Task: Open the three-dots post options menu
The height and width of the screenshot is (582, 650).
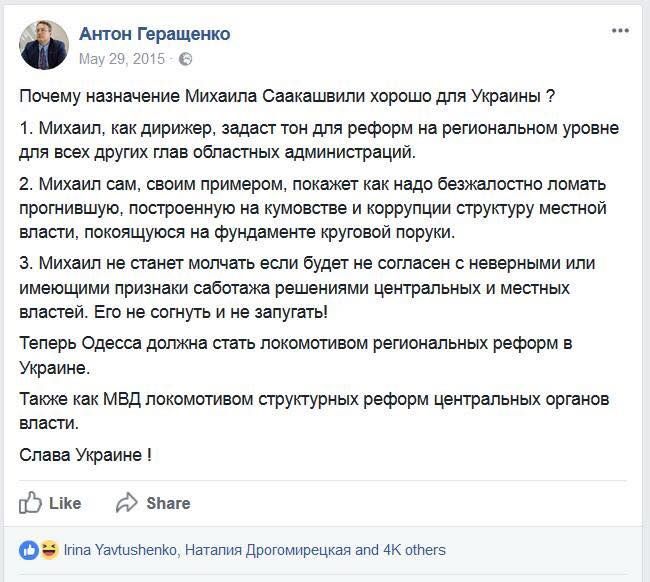Action: [620, 31]
